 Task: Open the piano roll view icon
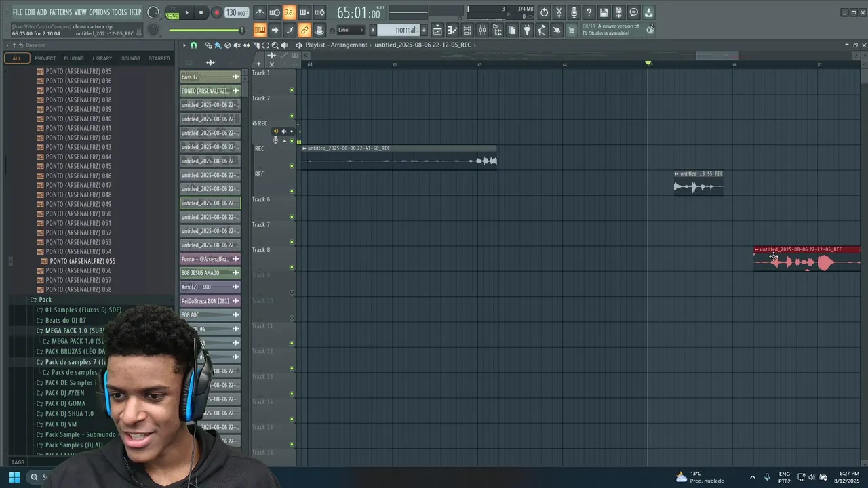(452, 30)
